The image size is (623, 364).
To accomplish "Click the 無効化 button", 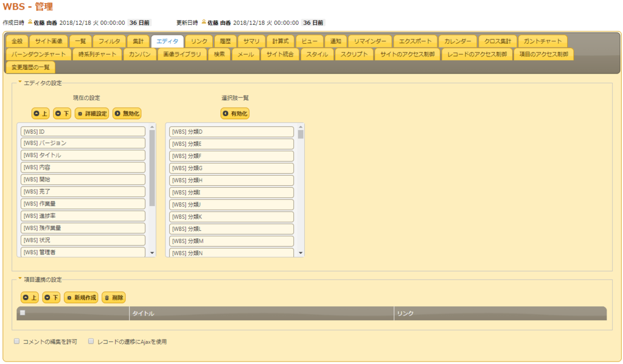I will coord(127,114).
